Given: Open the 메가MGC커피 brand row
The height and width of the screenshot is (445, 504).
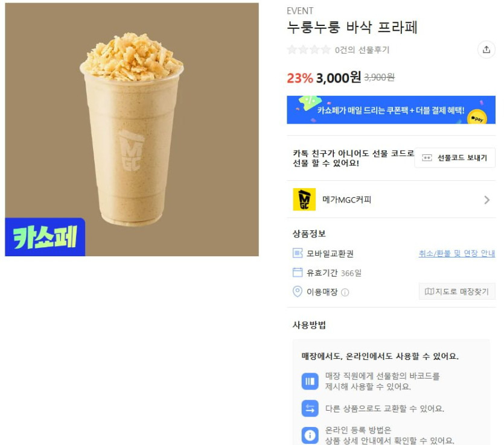Looking at the screenshot, I should [x=391, y=200].
